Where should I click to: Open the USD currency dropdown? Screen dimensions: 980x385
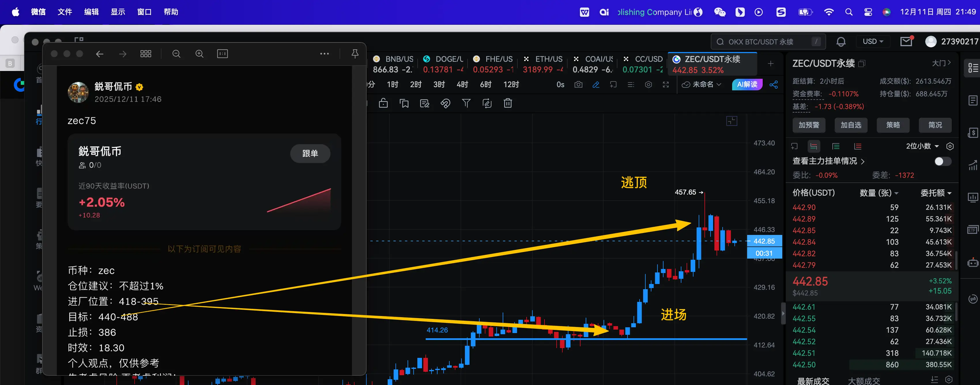click(x=872, y=42)
